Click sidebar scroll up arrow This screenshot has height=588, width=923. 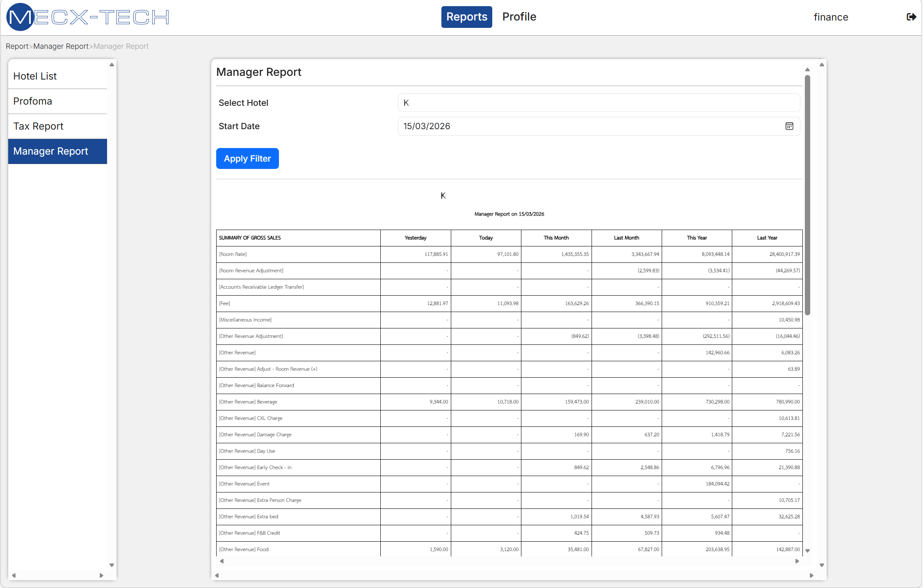point(112,65)
